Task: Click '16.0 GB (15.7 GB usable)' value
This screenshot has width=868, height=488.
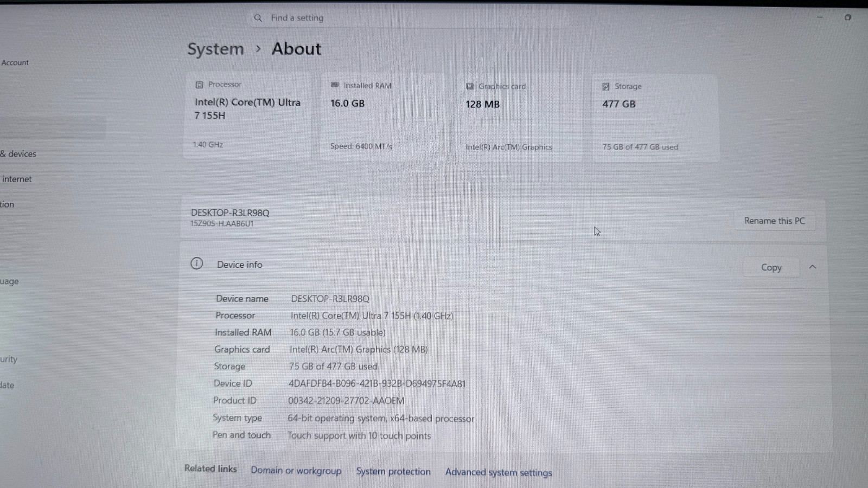Action: 337,332
